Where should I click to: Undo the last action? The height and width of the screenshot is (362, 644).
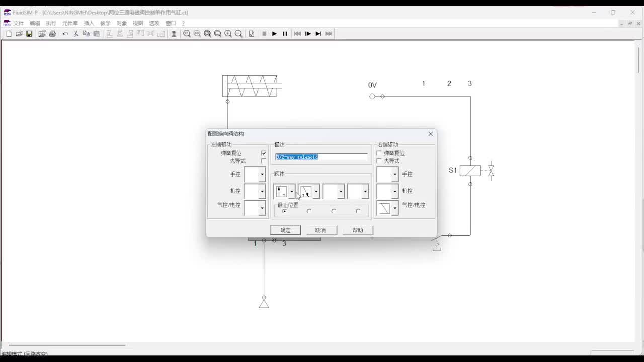click(x=65, y=34)
